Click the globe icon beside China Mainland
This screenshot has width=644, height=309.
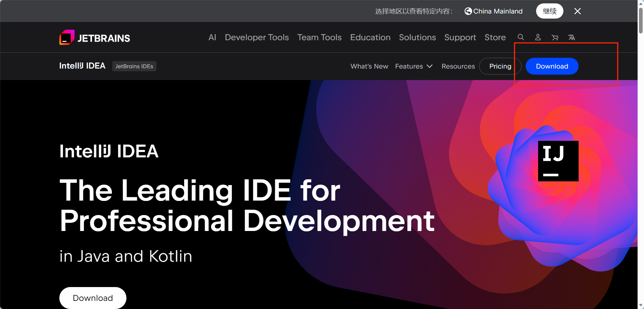point(468,11)
